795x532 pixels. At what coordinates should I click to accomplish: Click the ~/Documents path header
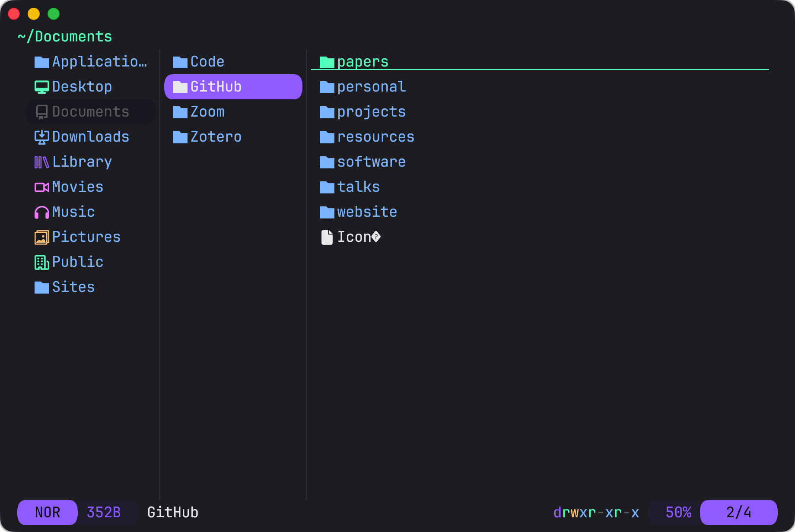coord(65,37)
